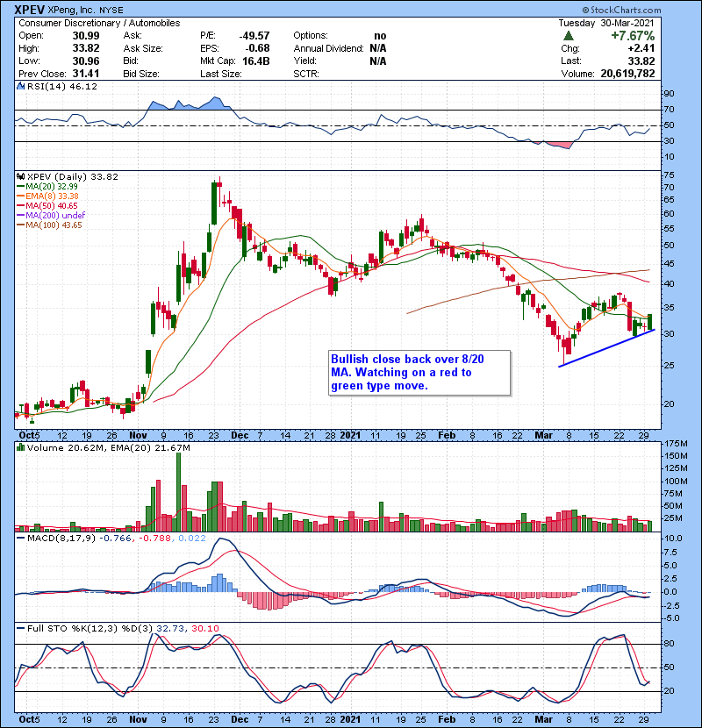Click the MACD(8,17,9) indicator label
The image size is (702, 728).
(61, 539)
